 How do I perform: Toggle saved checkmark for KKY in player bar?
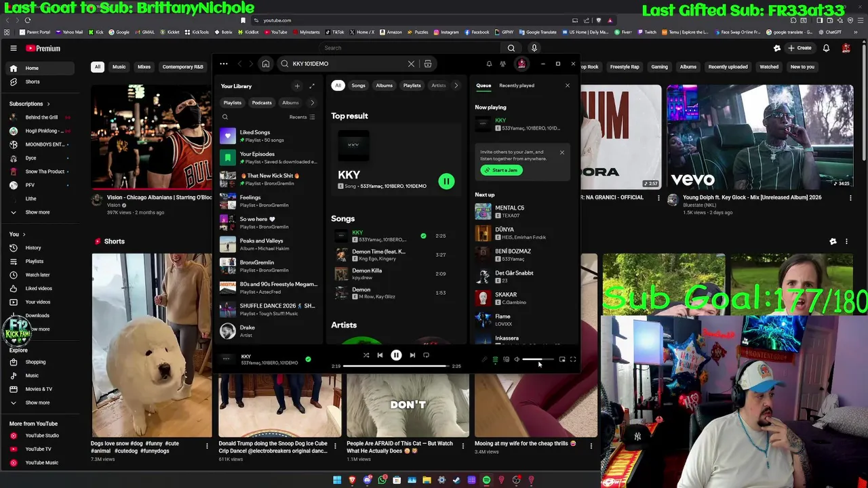tap(308, 359)
